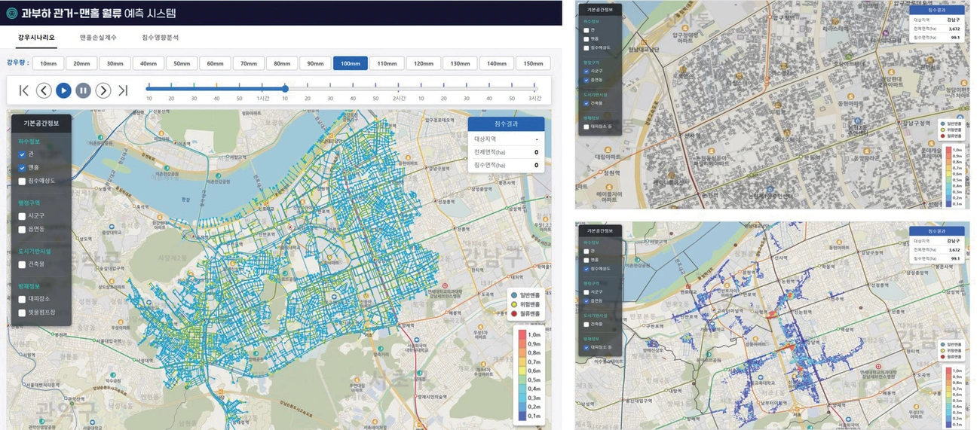Enable the 침수예상도 layer checkbox
980x430 pixels.
click(x=22, y=181)
